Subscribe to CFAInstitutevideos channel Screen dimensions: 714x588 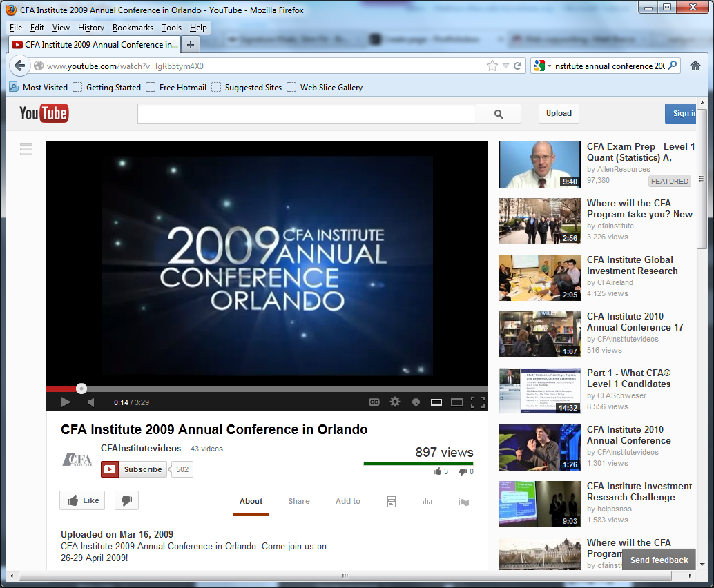click(x=134, y=469)
